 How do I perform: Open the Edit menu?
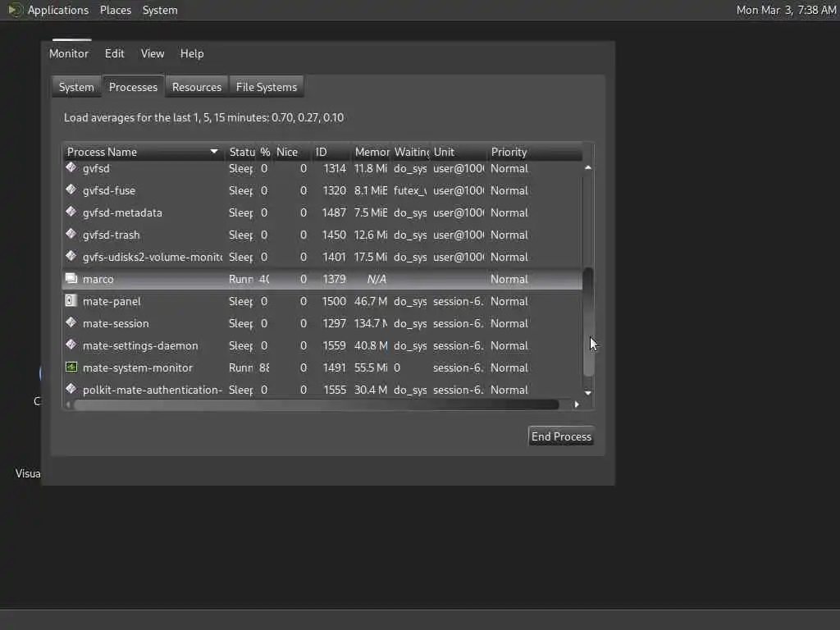pos(114,53)
